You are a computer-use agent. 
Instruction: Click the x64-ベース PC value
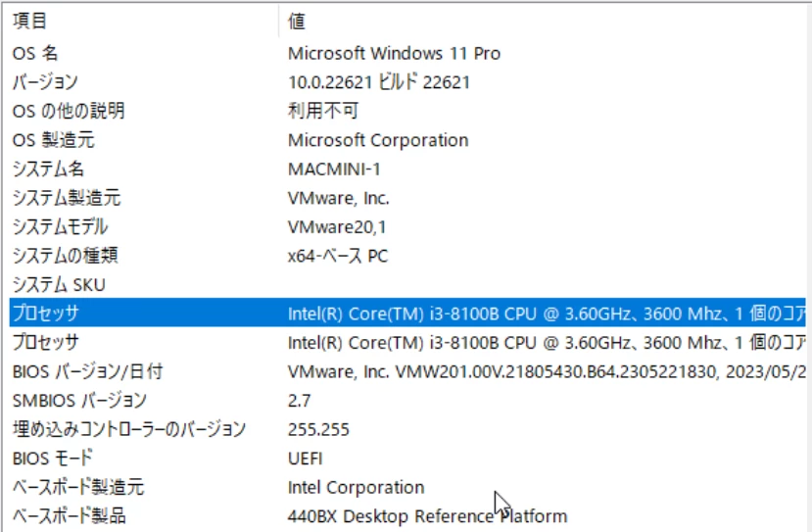pos(338,256)
